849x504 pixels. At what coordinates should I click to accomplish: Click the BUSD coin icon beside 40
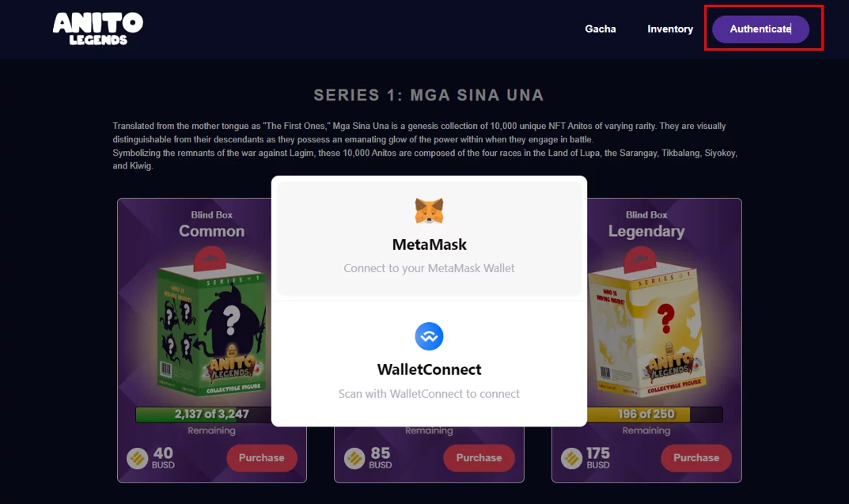tap(138, 458)
